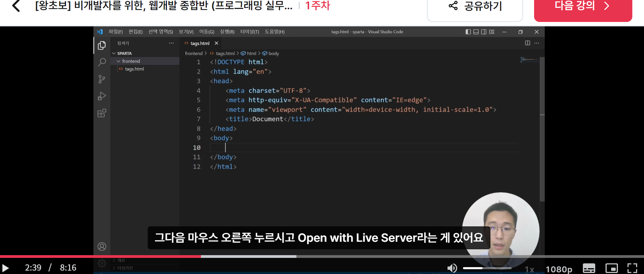This screenshot has width=644, height=274.
Task: Open editor more actions ellipsis
Action: [x=537, y=43]
